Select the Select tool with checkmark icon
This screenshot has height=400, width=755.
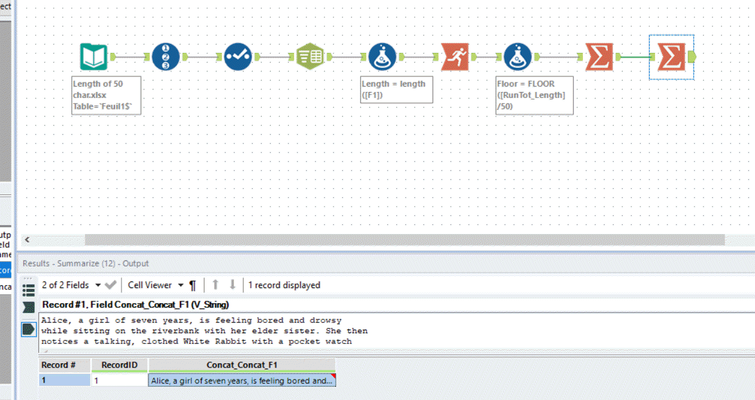click(238, 57)
